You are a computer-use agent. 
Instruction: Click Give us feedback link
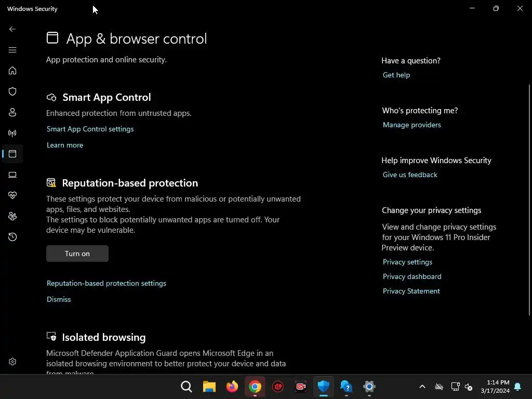point(410,175)
